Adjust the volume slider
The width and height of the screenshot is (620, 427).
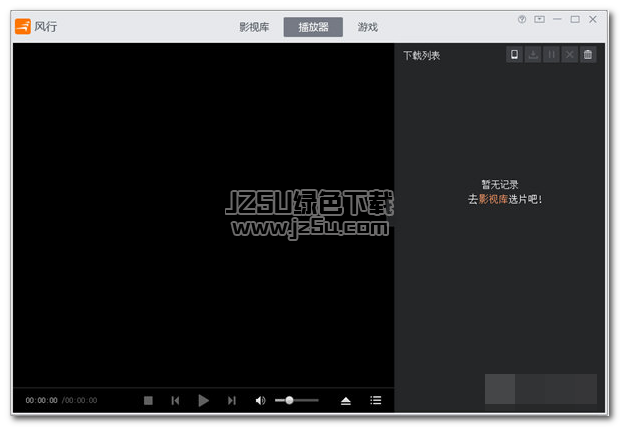click(297, 401)
